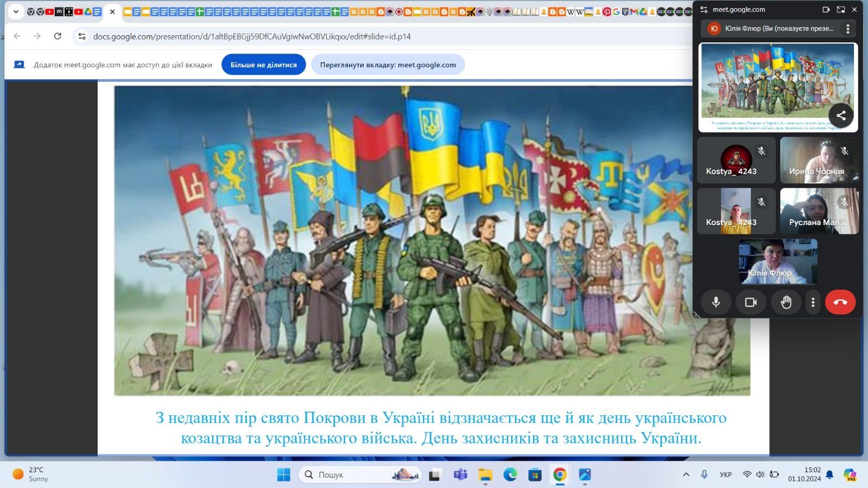Click slide caption 'З недавніх пір свято Покрови'
The width and height of the screenshot is (868, 488).
(441, 428)
